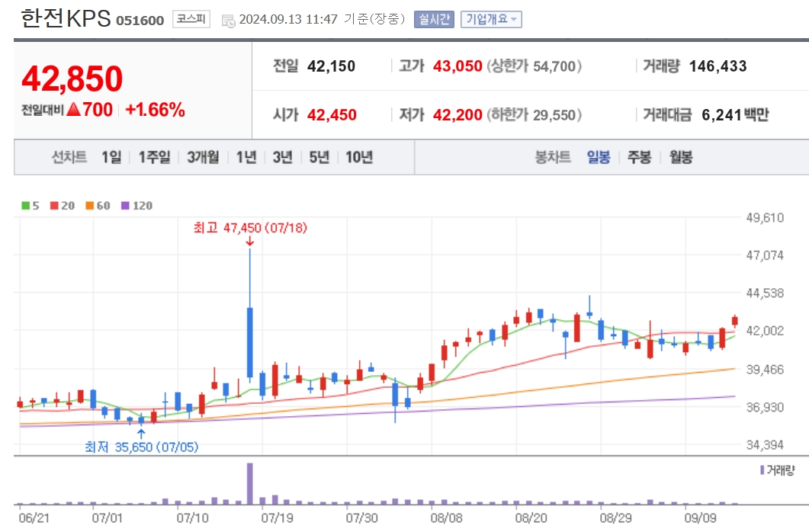
Task: Click the 08/29 date axis label
Action: [615, 518]
